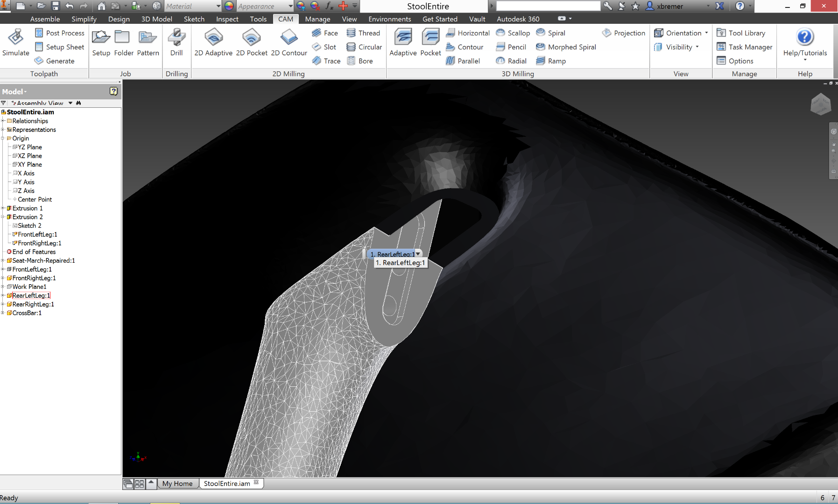The height and width of the screenshot is (504, 838).
Task: Click the xbremer account sign-in button
Action: [664, 6]
